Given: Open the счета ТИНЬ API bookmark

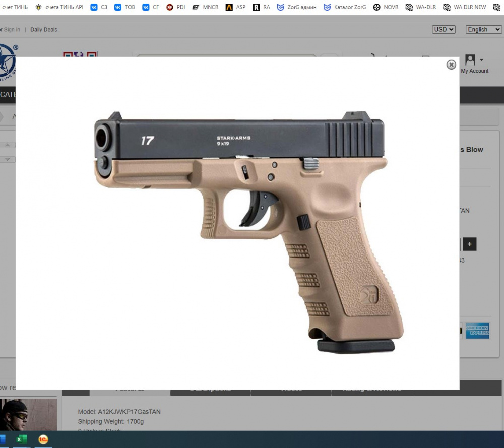Looking at the screenshot, I should pos(59,7).
